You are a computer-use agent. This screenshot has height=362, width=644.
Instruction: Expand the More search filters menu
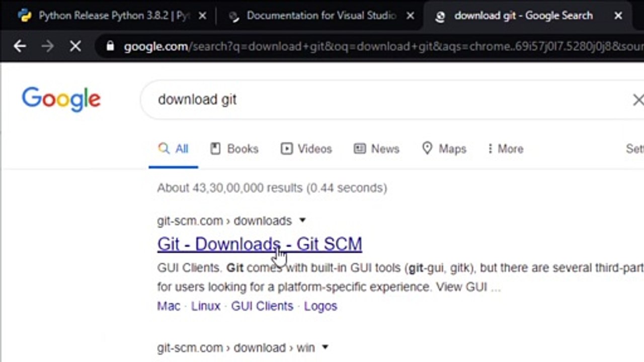(506, 149)
